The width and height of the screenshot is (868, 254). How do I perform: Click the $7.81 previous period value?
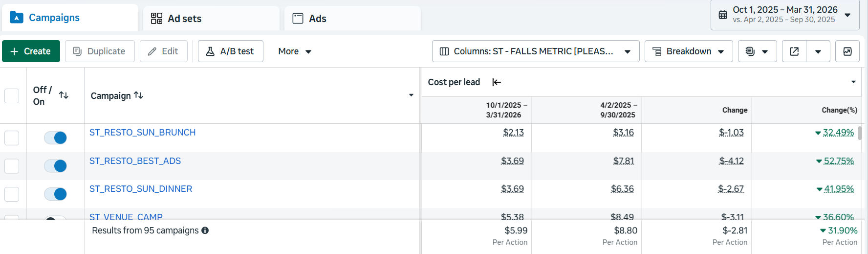pyautogui.click(x=624, y=161)
